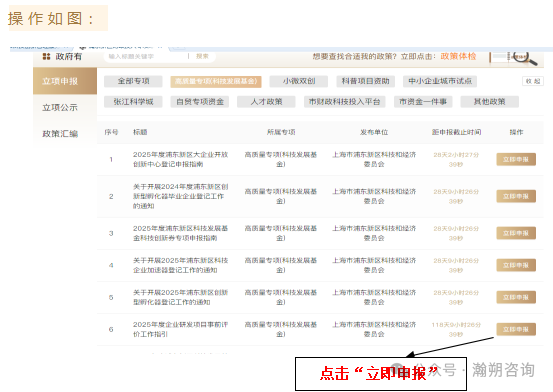Click countdown 118天9小时26分39秒 in row 6
Image resolution: width=553 pixels, height=392 pixels.
[456, 329]
